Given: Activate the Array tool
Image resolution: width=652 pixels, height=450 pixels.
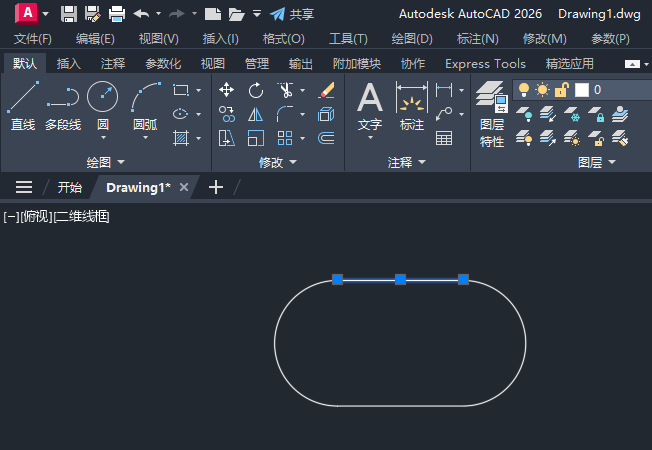Looking at the screenshot, I should coord(285,138).
